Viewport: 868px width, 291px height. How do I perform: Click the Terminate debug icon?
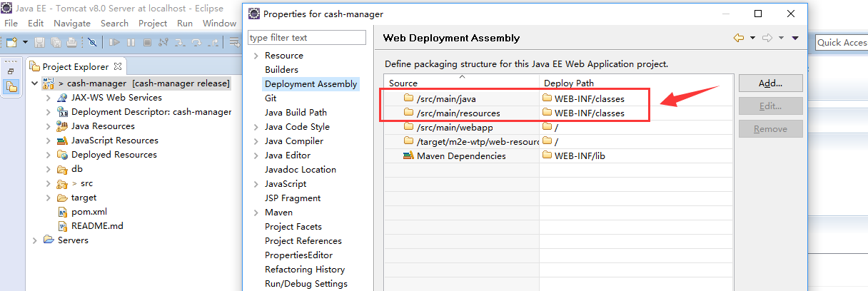click(x=147, y=43)
